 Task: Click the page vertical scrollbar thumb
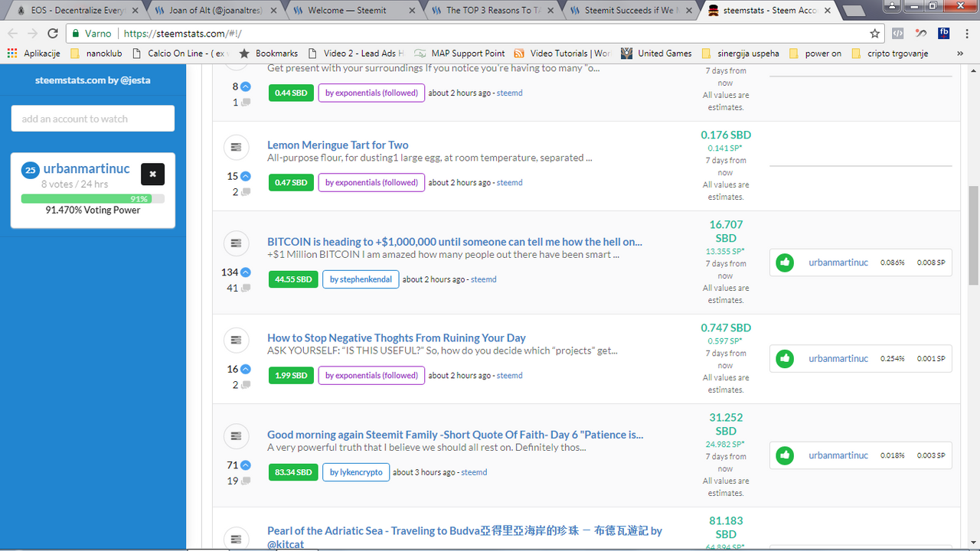(x=973, y=235)
